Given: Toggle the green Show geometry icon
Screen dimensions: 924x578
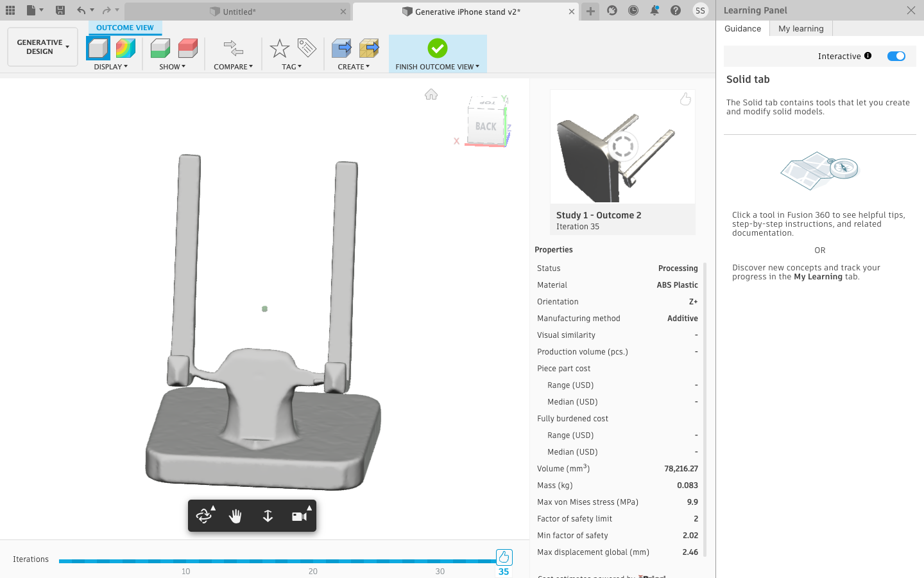Looking at the screenshot, I should pyautogui.click(x=160, y=48).
